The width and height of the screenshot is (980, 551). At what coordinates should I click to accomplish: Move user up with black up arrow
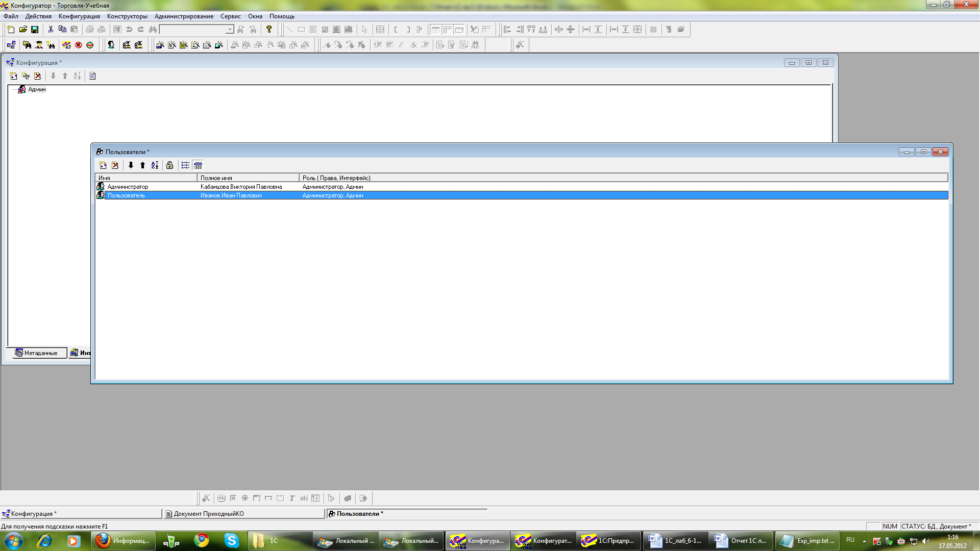tap(142, 165)
